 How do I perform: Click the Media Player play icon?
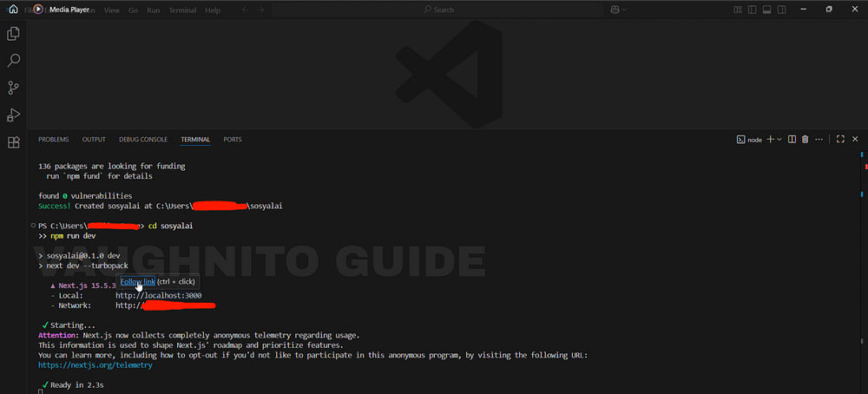[x=38, y=10]
